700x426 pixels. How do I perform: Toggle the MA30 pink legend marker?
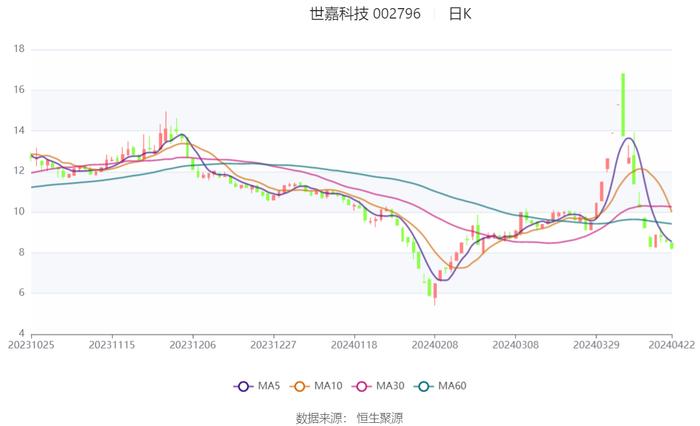(362, 386)
